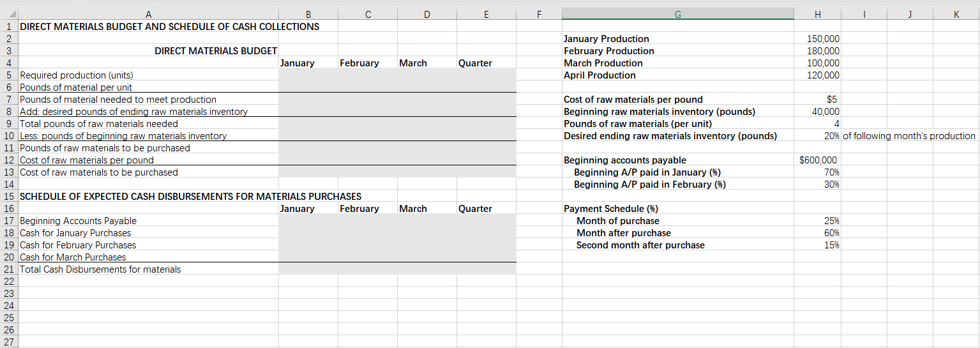The image size is (980, 348).
Task: Click 'Cash for March Purchases' cell
Action: (73, 257)
